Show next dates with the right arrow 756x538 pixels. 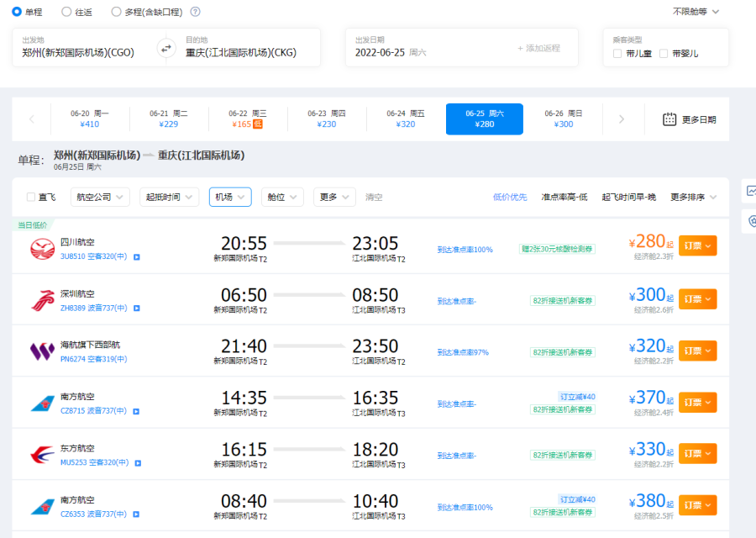(622, 119)
